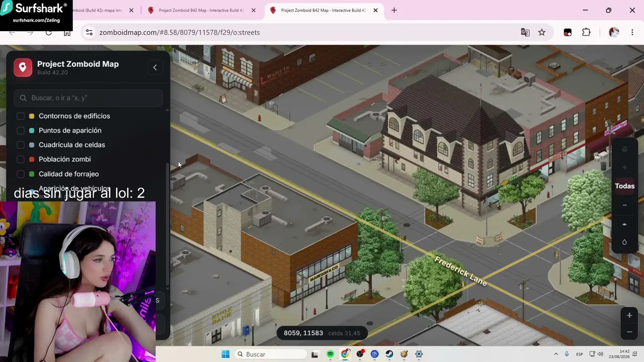View site information icon in address bar
Viewport: 644px width, 362px height.
[89, 32]
